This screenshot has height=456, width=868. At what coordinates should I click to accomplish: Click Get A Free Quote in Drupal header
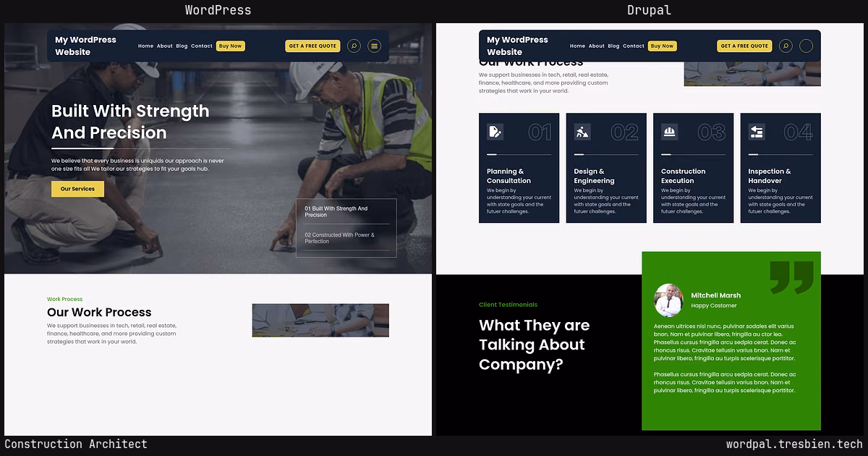pos(744,46)
